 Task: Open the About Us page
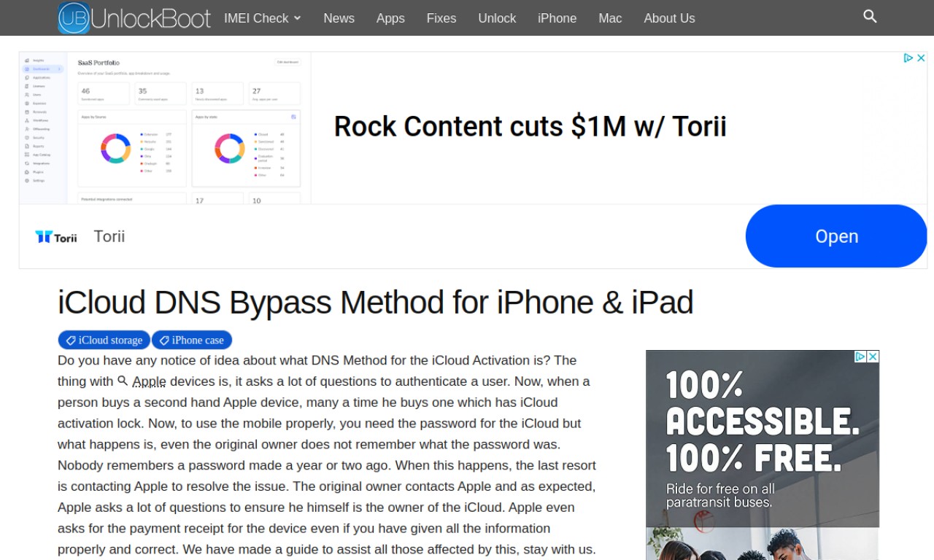669,18
